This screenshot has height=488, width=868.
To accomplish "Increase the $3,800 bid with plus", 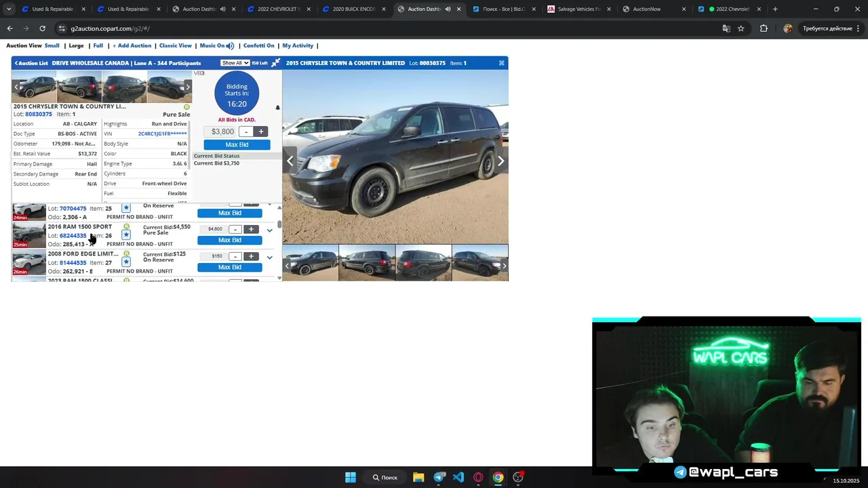I will point(261,131).
